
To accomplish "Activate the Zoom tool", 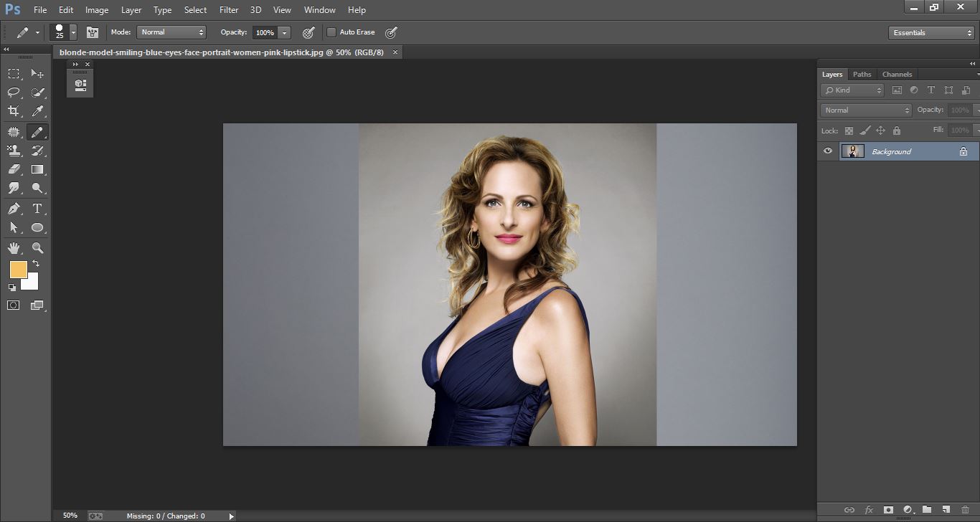I will point(37,248).
